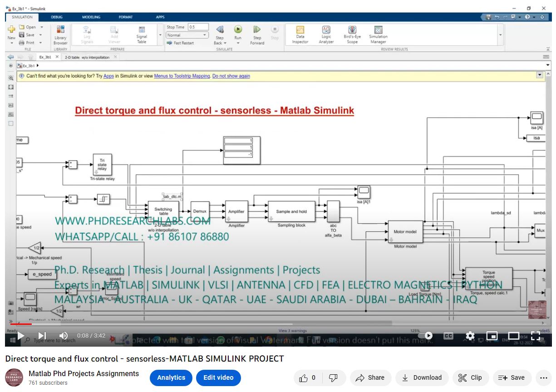Like the video with thumbs up

coord(308,377)
